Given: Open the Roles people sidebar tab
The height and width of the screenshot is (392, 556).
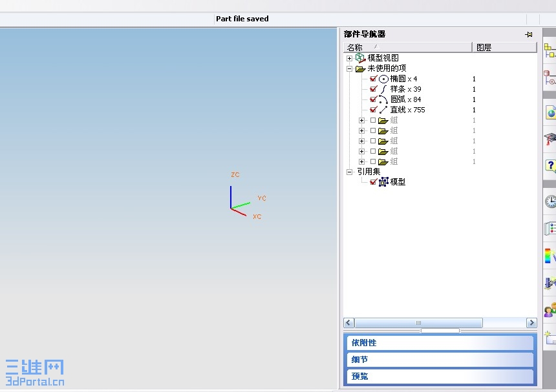Looking at the screenshot, I should (550, 310).
